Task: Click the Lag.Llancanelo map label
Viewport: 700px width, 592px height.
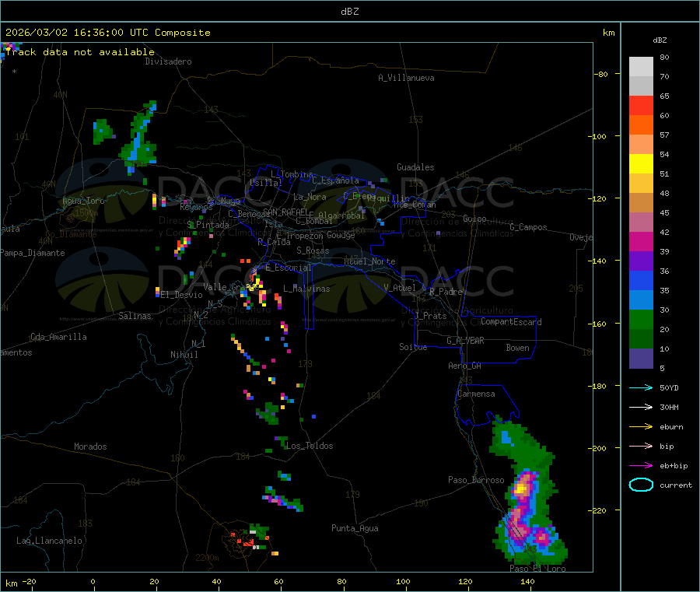Action: coord(50,541)
